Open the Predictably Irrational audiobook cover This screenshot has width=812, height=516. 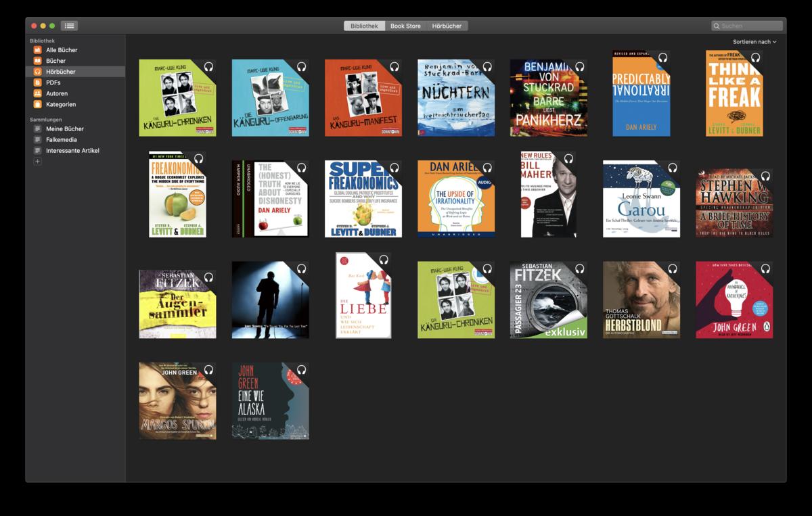coord(641,93)
